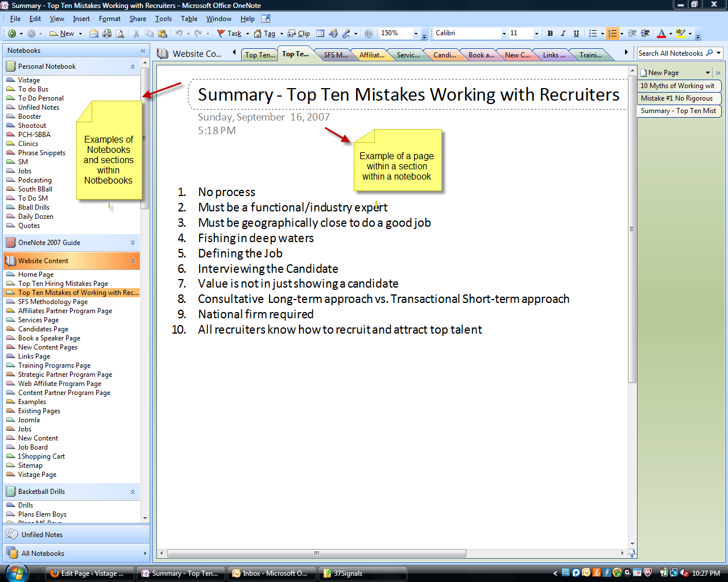Switch to the SFS M... section tab

pyautogui.click(x=335, y=55)
